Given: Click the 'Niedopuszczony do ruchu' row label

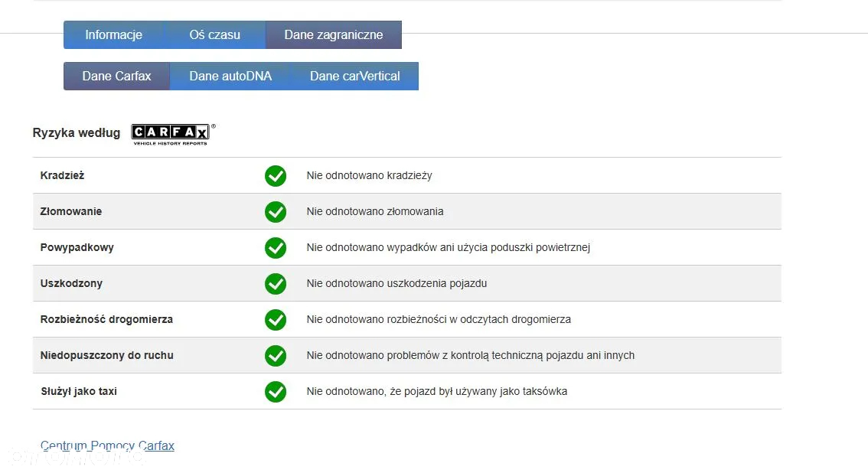Looking at the screenshot, I should click(x=107, y=355).
